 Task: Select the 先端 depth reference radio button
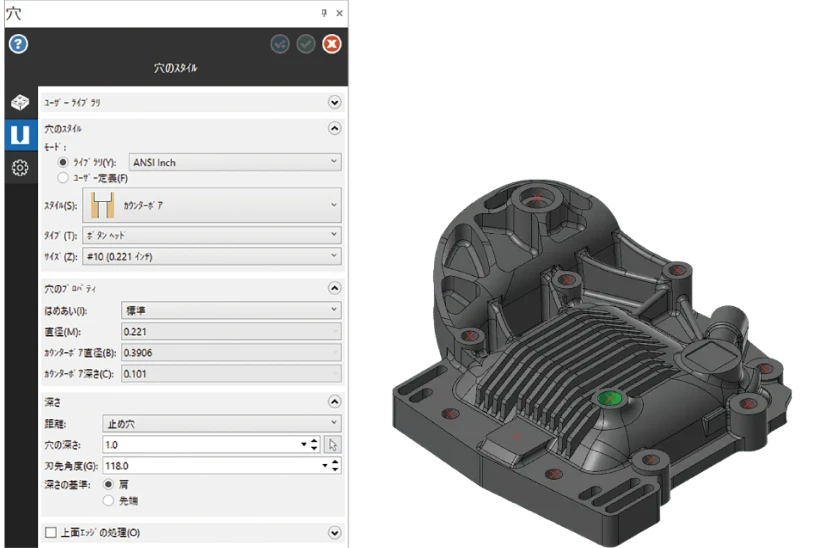click(108, 500)
